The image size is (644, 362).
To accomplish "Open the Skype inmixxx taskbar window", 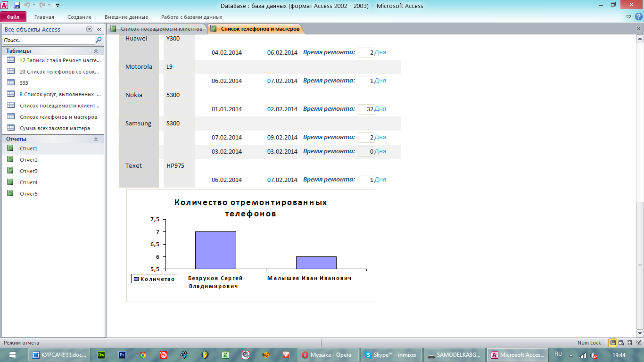I will (x=391, y=355).
